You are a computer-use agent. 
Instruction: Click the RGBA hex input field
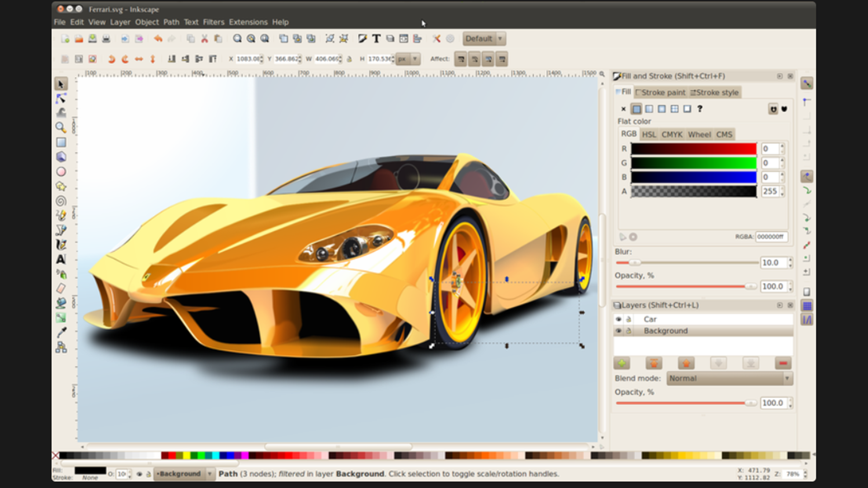click(x=771, y=237)
